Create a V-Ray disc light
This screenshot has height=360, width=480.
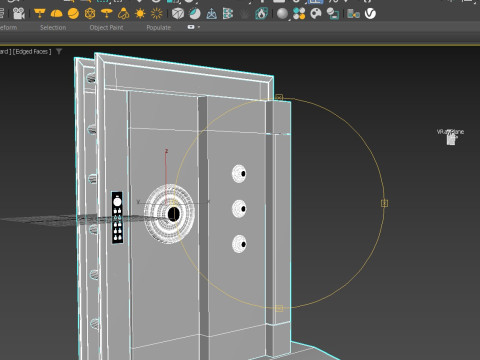click(x=107, y=14)
